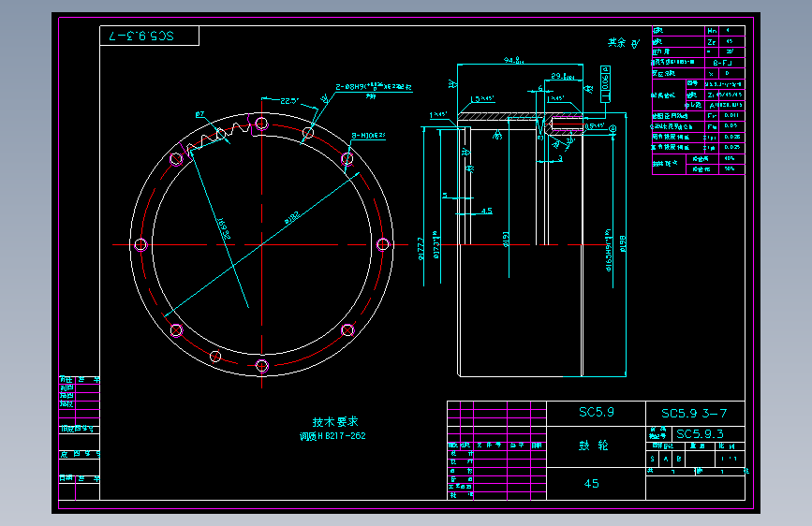Select the 'SC5.9.3' assembly number text
The image size is (812, 526).
[700, 434]
